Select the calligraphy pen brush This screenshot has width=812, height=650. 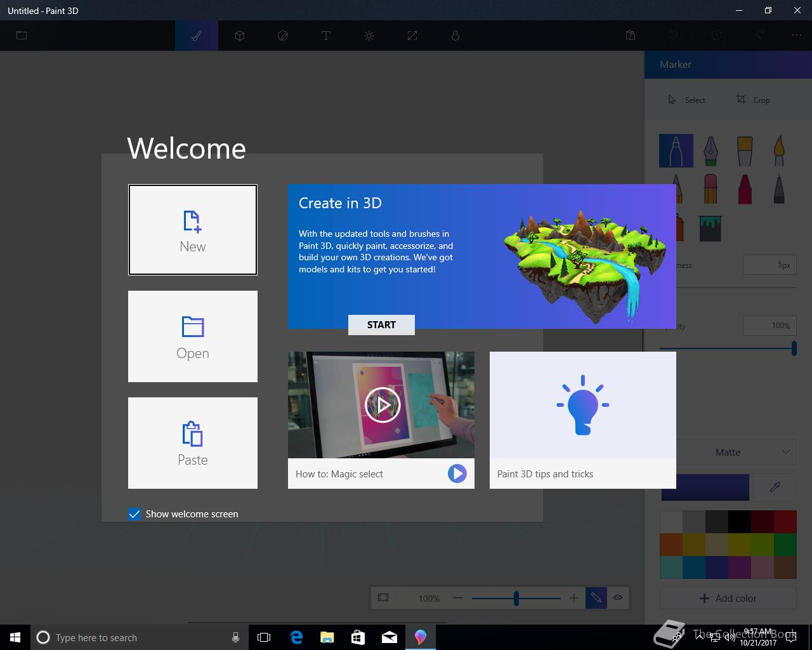coord(710,150)
